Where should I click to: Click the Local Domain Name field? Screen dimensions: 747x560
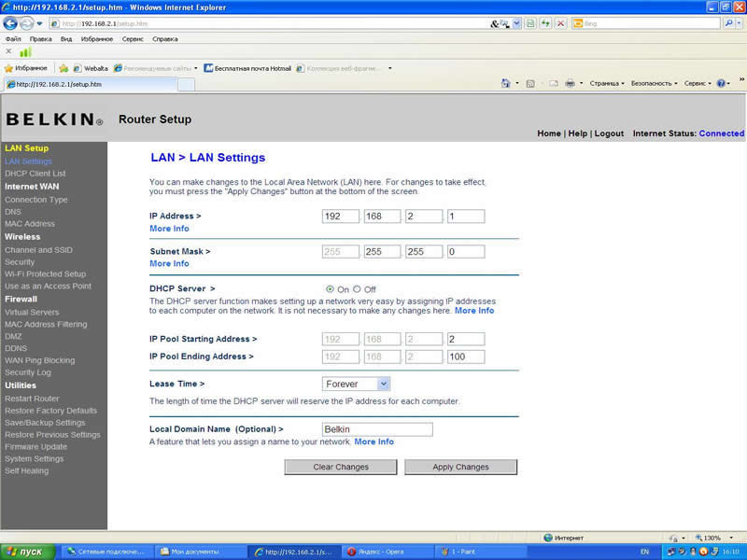point(377,429)
